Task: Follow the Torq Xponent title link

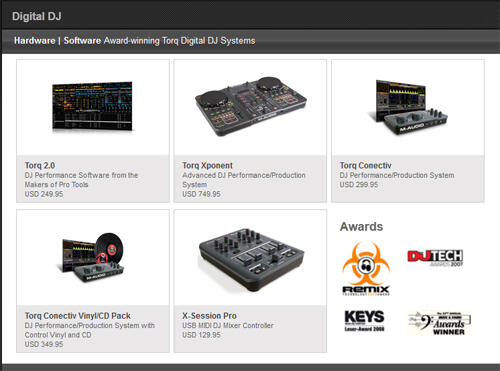Action: point(207,165)
